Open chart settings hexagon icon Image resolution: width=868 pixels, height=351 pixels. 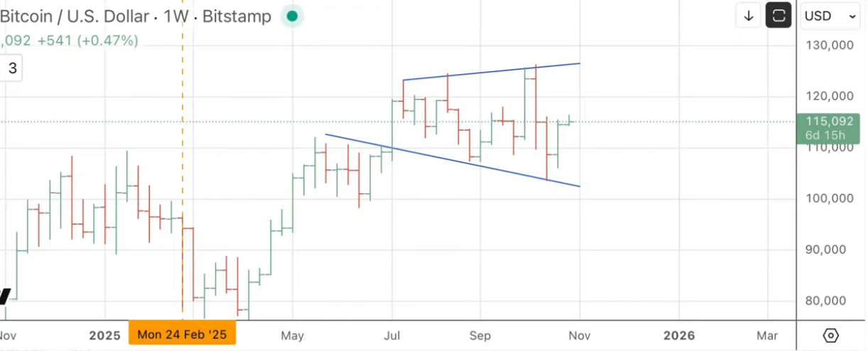(831, 335)
